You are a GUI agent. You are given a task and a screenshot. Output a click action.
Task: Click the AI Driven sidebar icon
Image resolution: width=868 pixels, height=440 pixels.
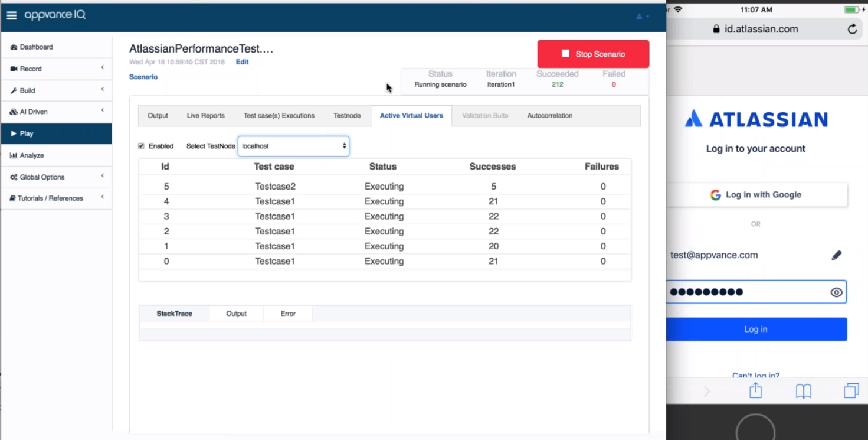(14, 112)
